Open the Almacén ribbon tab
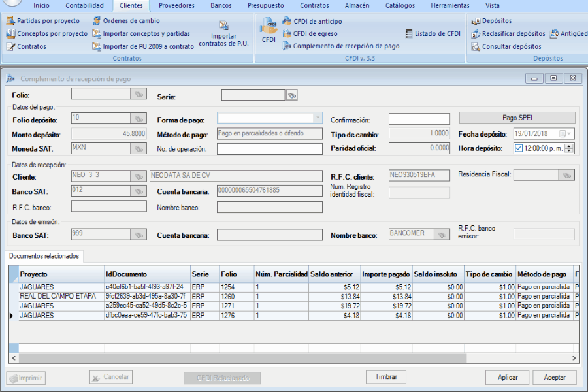This screenshot has width=588, height=392. click(357, 6)
